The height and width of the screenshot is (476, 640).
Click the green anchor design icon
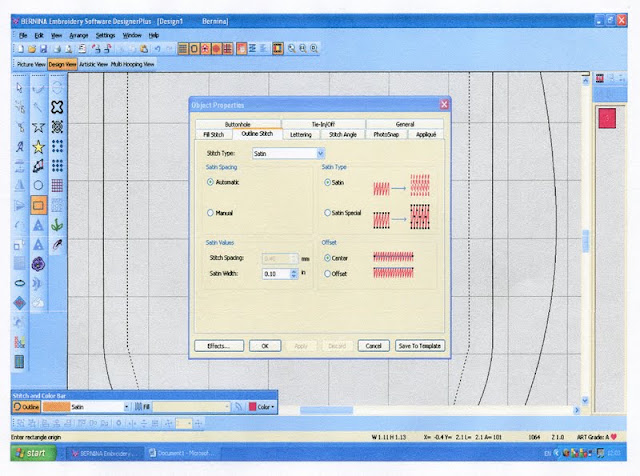pos(57,225)
